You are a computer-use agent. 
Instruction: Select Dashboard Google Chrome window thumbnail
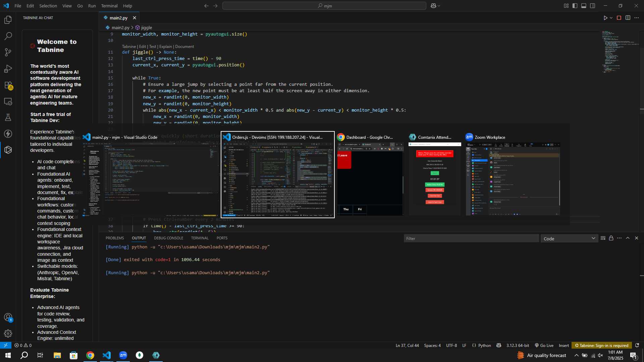[370, 175]
